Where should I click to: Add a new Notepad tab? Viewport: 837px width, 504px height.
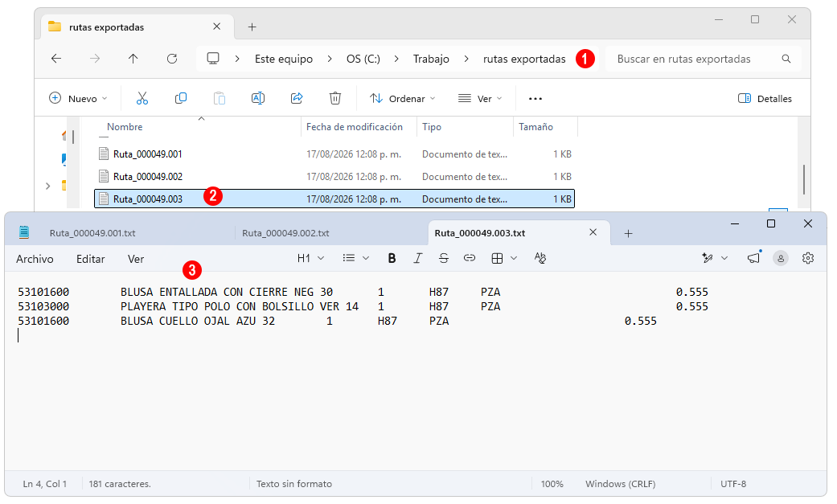point(628,233)
